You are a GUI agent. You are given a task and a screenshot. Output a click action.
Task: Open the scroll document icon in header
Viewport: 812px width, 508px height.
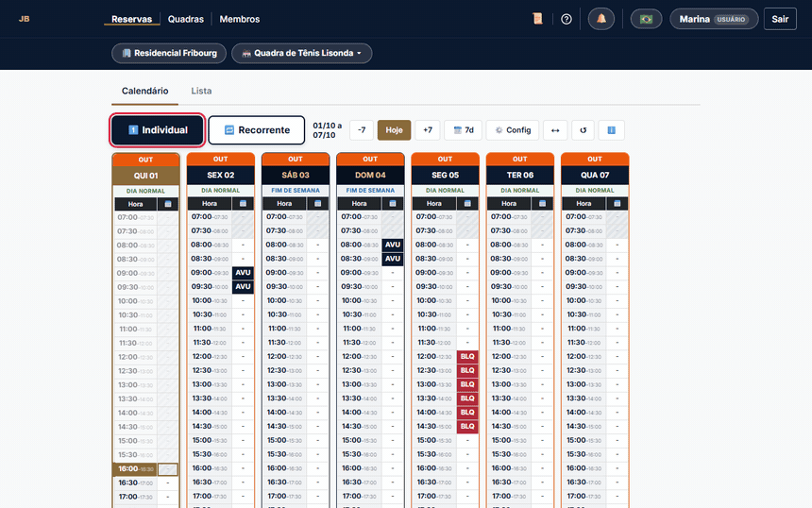pos(537,19)
